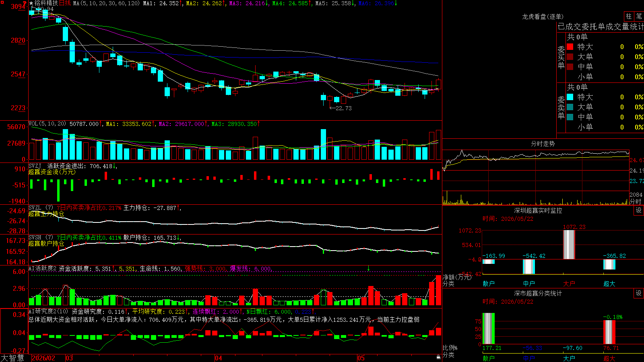Select the 05 month marker on timeline

click(x=361, y=358)
